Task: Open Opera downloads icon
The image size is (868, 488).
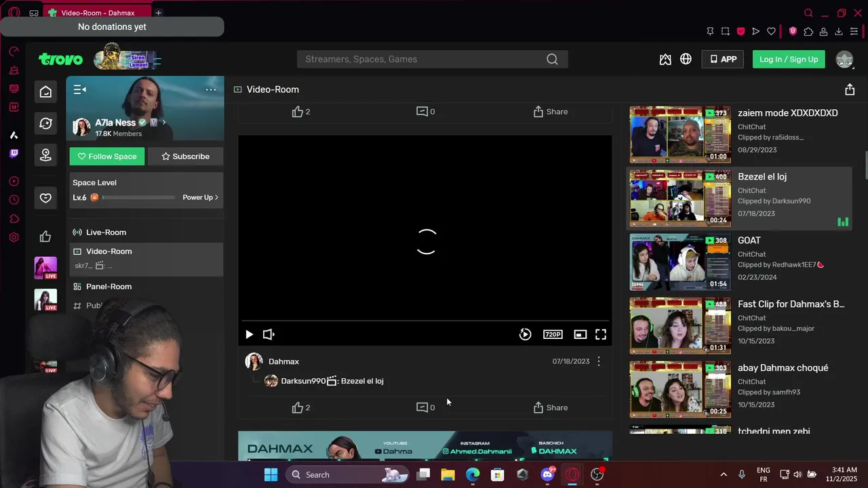Action: 838,31
